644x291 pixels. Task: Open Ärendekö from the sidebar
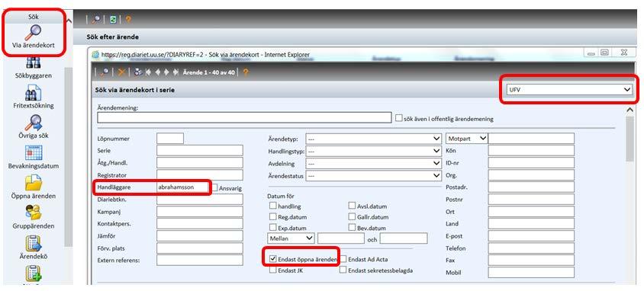pyautogui.click(x=33, y=247)
